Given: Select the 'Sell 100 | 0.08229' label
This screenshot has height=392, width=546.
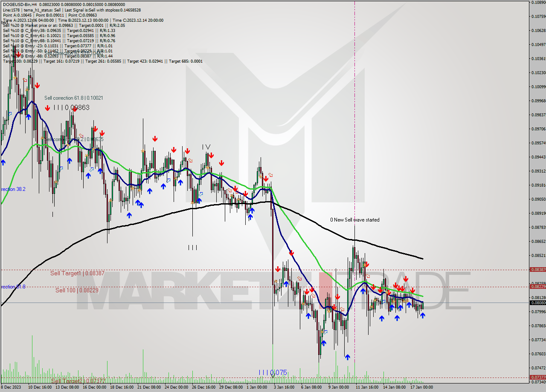Looking at the screenshot, I should [x=77, y=290].
